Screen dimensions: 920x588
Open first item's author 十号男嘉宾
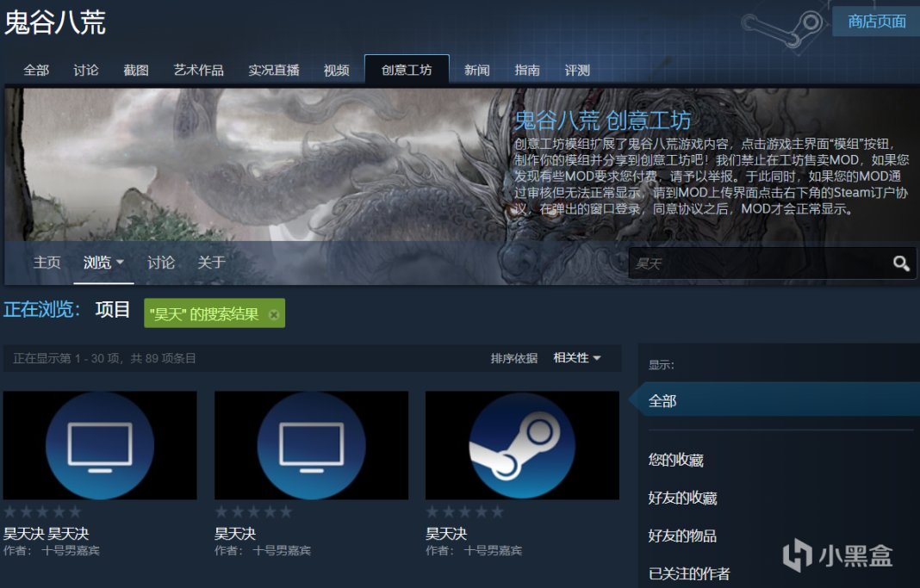(71, 550)
